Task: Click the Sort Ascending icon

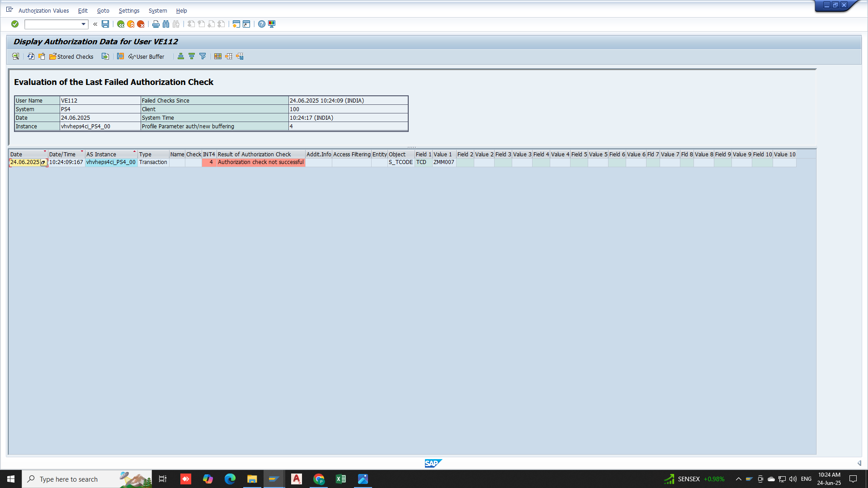Action: coord(181,56)
